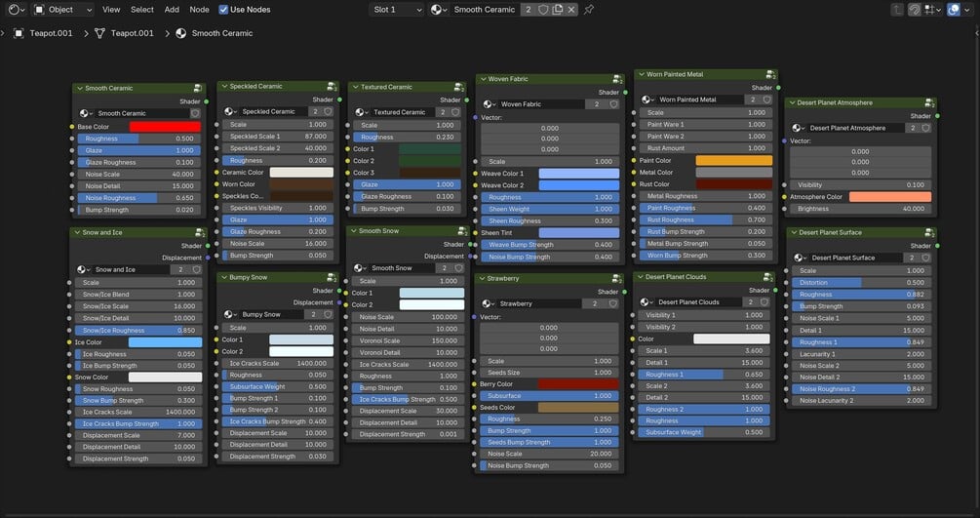Toggle fake user shield in Strawberry node
This screenshot has width=980, height=518.
(612, 303)
